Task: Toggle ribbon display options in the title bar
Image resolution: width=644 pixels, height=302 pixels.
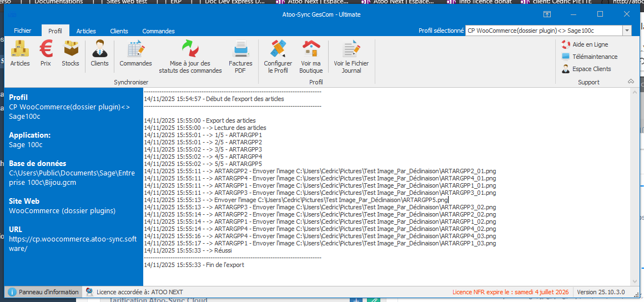Action: tap(547, 14)
